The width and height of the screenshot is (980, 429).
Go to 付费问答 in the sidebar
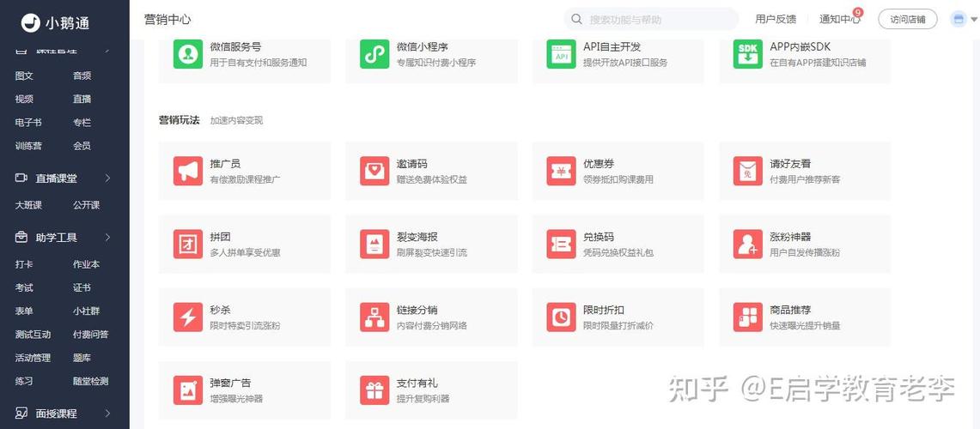pyautogui.click(x=91, y=334)
